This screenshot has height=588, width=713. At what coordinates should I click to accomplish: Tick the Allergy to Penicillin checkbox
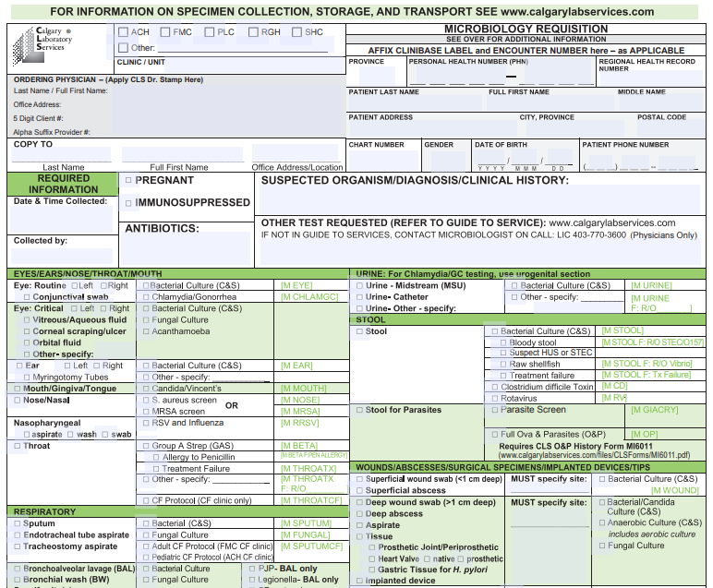tap(156, 458)
